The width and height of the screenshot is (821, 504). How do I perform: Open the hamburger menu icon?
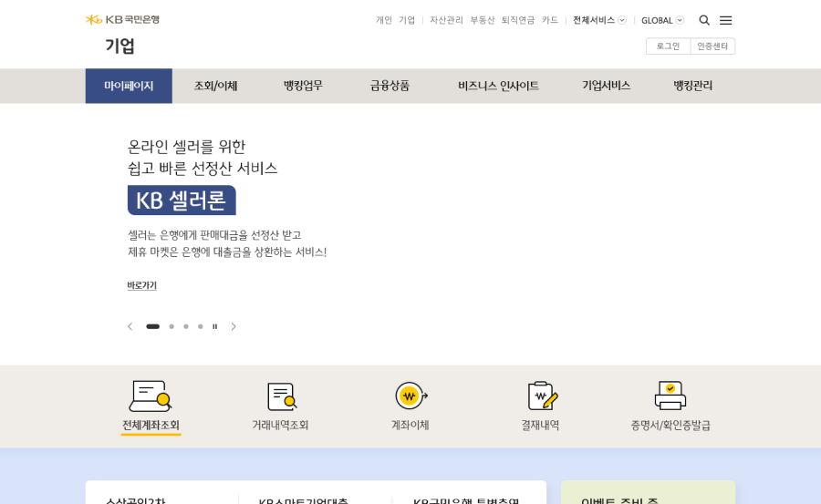725,20
